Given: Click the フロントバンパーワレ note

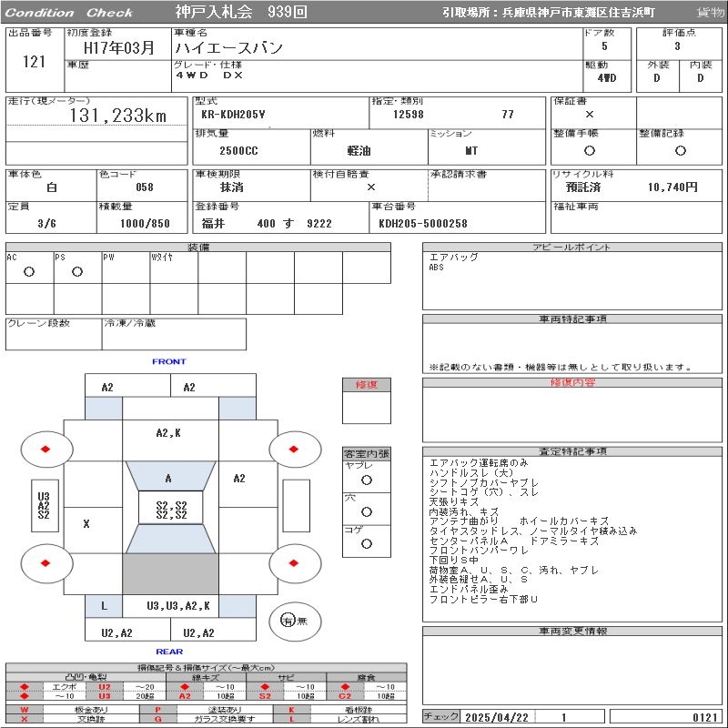Looking at the screenshot, I should [479, 551].
